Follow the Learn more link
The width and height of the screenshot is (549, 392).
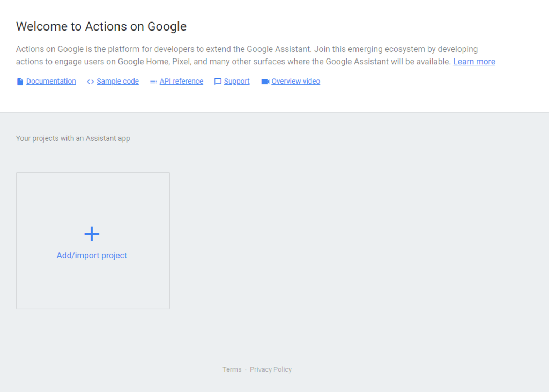474,62
